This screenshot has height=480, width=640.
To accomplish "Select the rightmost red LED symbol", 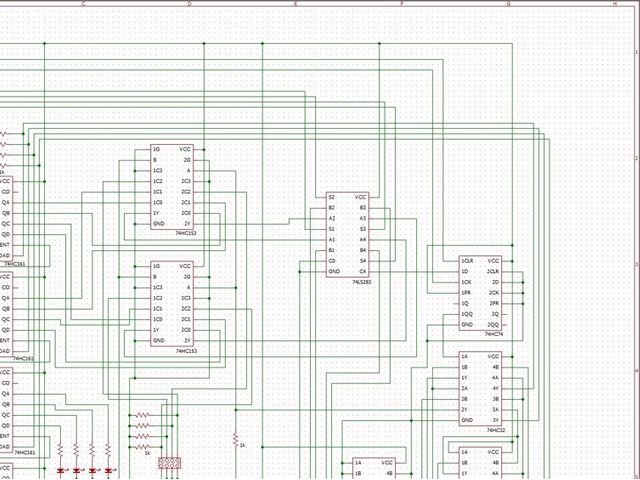I will [x=108, y=471].
